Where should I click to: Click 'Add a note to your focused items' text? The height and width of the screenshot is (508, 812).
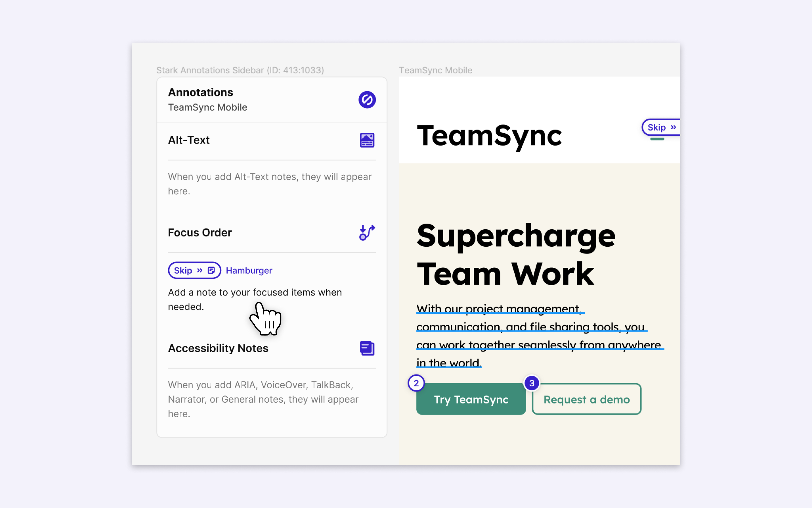point(255,299)
